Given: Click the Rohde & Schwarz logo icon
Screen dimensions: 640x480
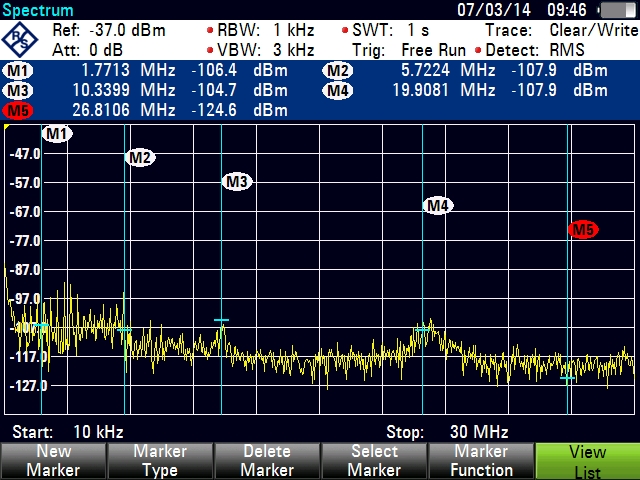Looking at the screenshot, I should pos(20,40).
